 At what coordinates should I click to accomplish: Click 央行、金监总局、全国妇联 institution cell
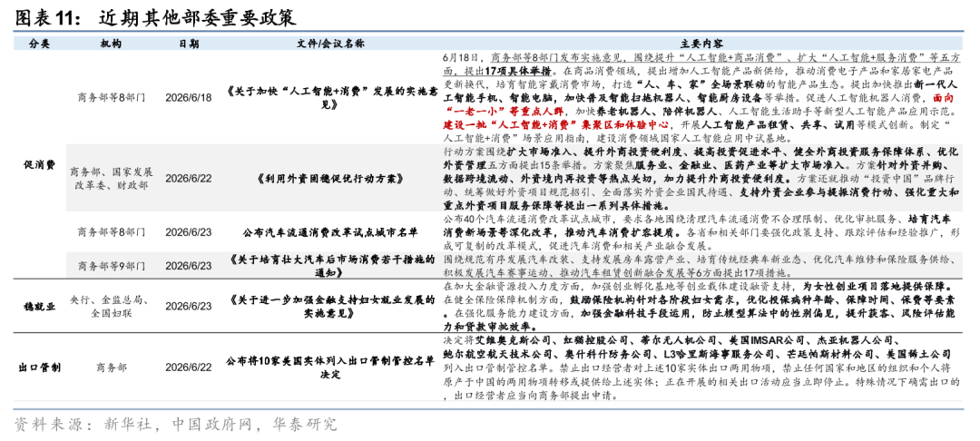click(x=112, y=307)
